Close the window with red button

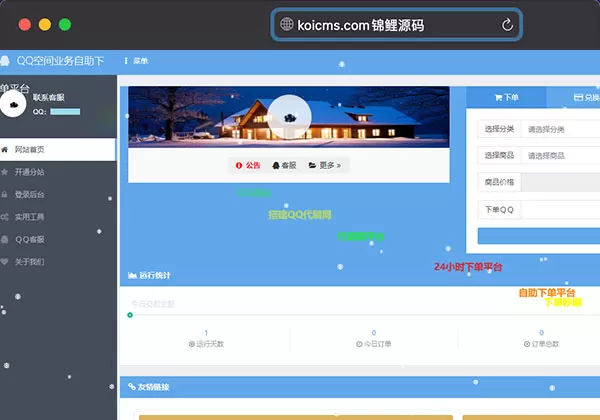[x=25, y=24]
